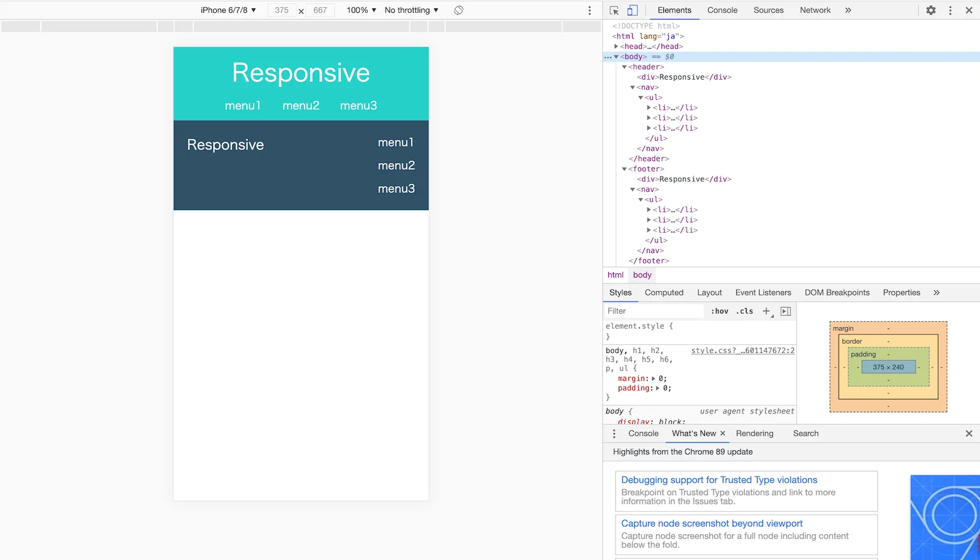Click the more panels chevron after Network tab

tap(848, 10)
